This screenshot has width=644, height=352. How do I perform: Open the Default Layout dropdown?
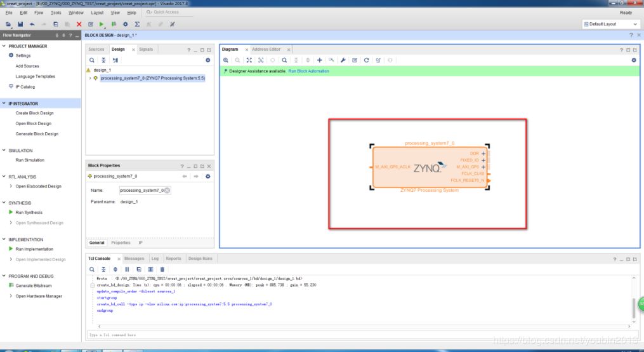[x=611, y=24]
